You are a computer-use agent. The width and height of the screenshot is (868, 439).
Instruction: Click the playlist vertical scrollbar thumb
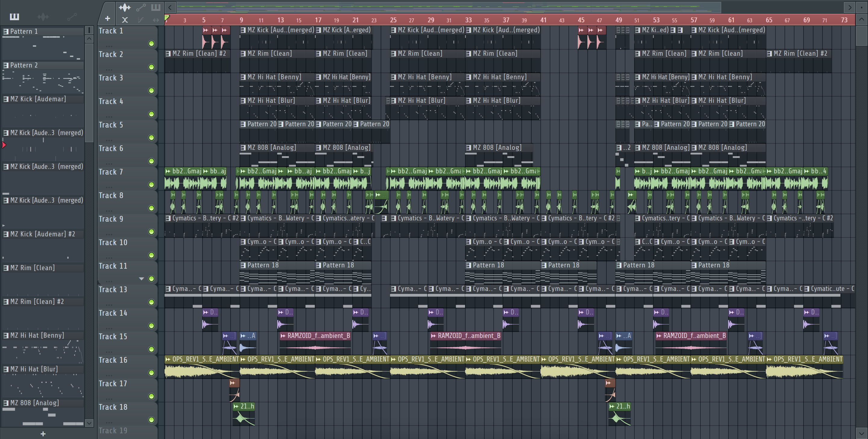(x=861, y=35)
